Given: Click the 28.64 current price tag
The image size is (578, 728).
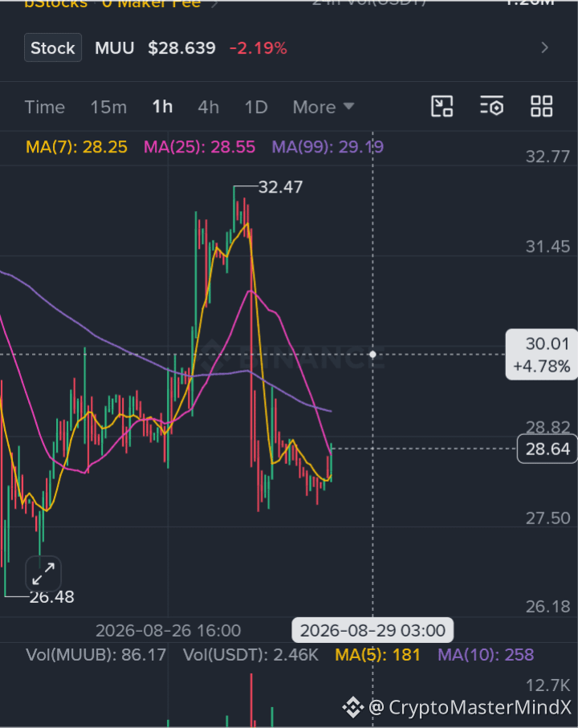Looking at the screenshot, I should click(547, 449).
